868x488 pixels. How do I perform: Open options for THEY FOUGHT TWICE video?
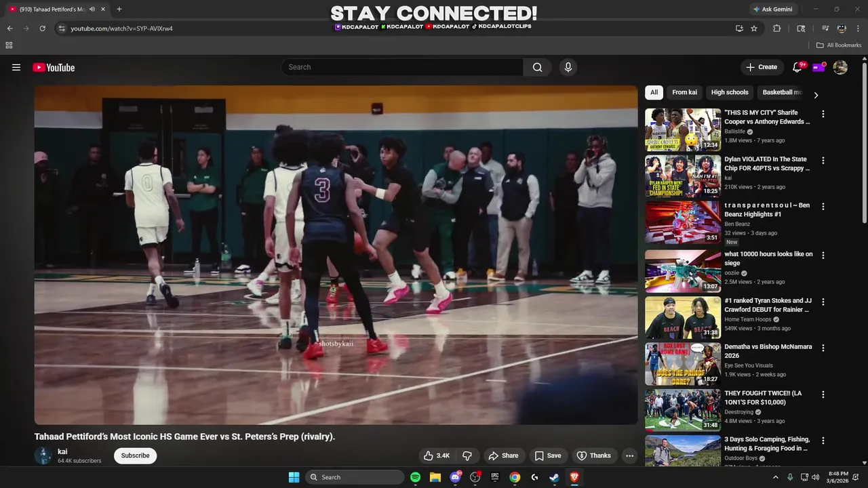[x=823, y=394]
